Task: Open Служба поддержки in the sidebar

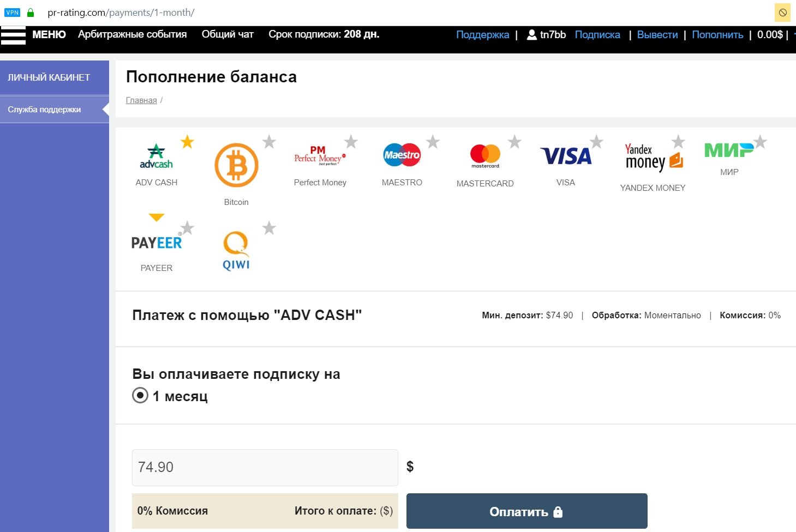Action: pos(55,110)
